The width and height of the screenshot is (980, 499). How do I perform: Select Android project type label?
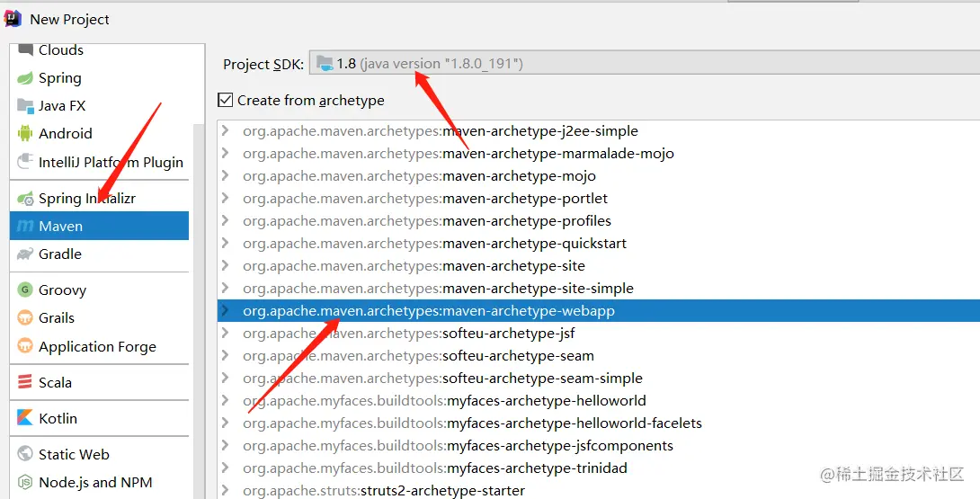pyautogui.click(x=66, y=133)
